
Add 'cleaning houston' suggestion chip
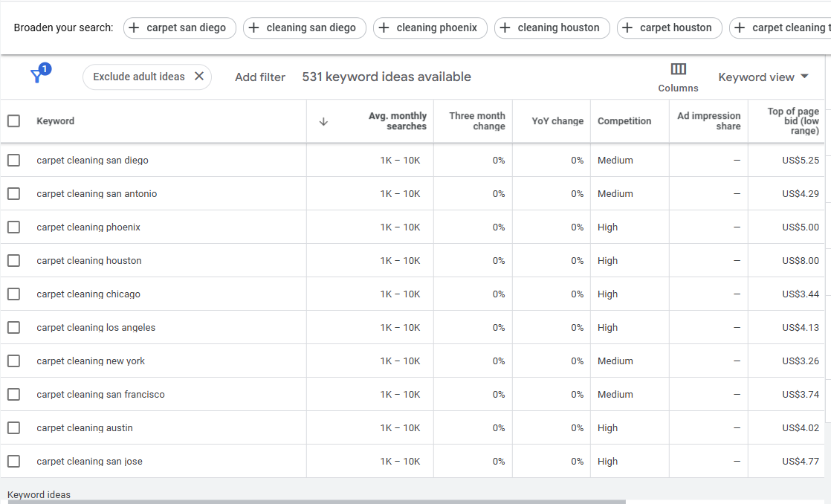[x=552, y=28]
